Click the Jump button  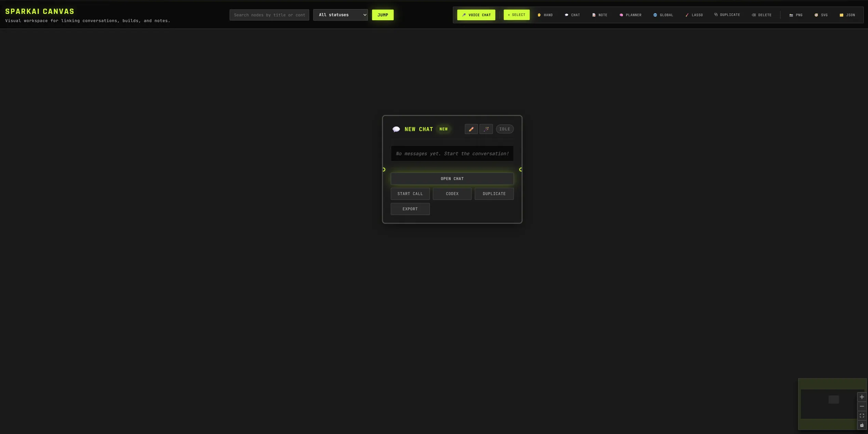tap(383, 15)
